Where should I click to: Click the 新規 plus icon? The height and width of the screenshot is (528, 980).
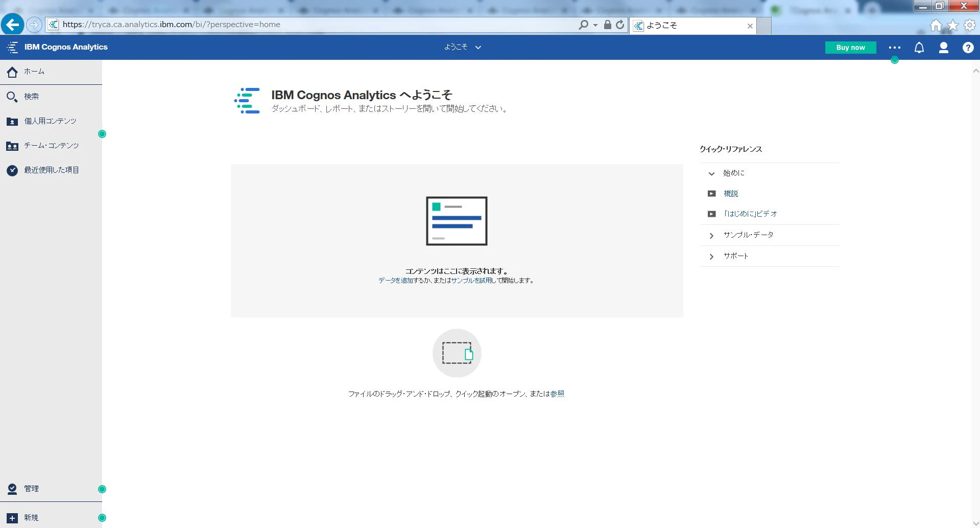point(12,518)
